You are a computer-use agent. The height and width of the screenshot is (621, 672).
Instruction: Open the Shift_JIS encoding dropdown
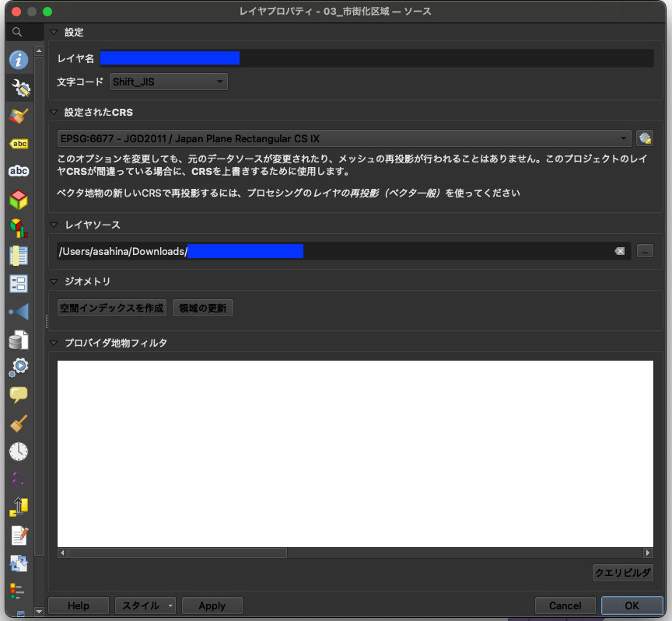169,82
